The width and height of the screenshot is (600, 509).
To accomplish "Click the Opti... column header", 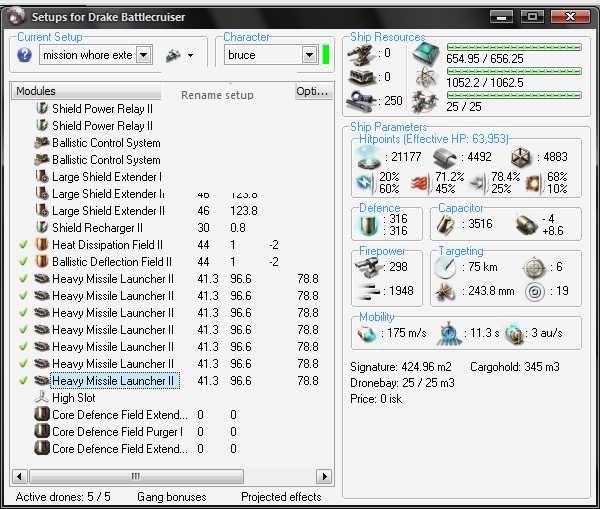I will [x=312, y=91].
